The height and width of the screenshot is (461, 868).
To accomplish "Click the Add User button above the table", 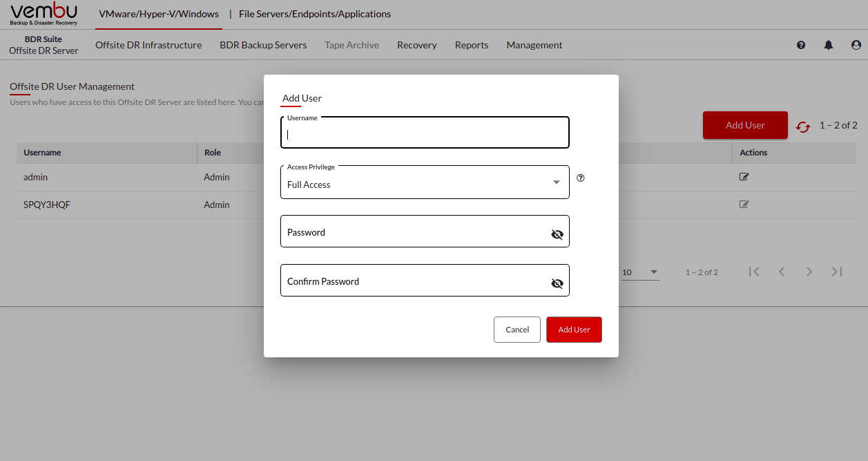I will (745, 125).
